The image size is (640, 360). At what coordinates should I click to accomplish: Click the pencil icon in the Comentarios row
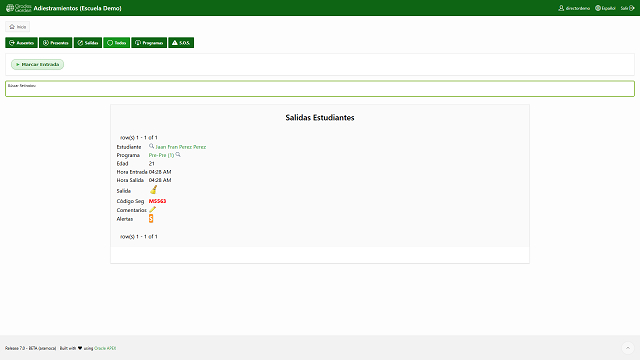153,209
